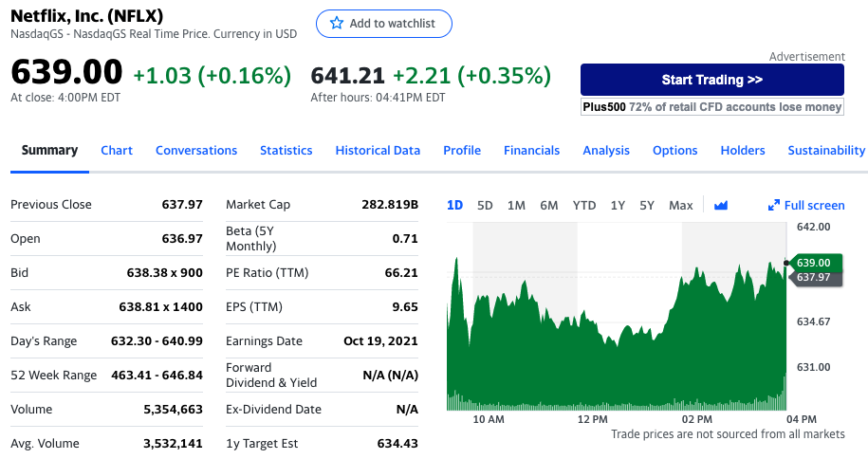The height and width of the screenshot is (459, 868).
Task: Click the Beta (5Y Monthly) label
Action: 250,239
